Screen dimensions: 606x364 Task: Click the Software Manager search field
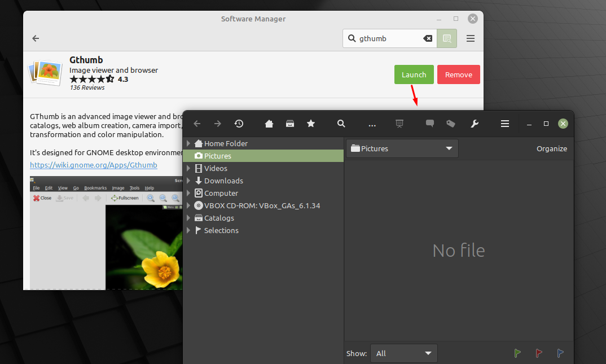pos(389,38)
